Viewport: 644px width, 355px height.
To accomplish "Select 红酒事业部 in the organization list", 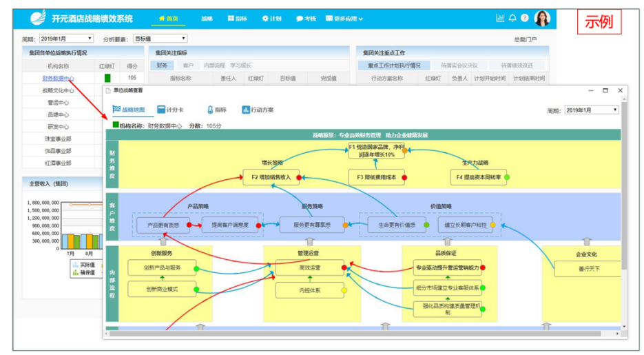I will click(x=59, y=163).
